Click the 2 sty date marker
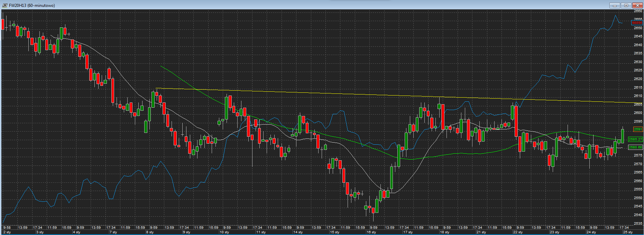The image size is (644, 235). click(x=7, y=232)
